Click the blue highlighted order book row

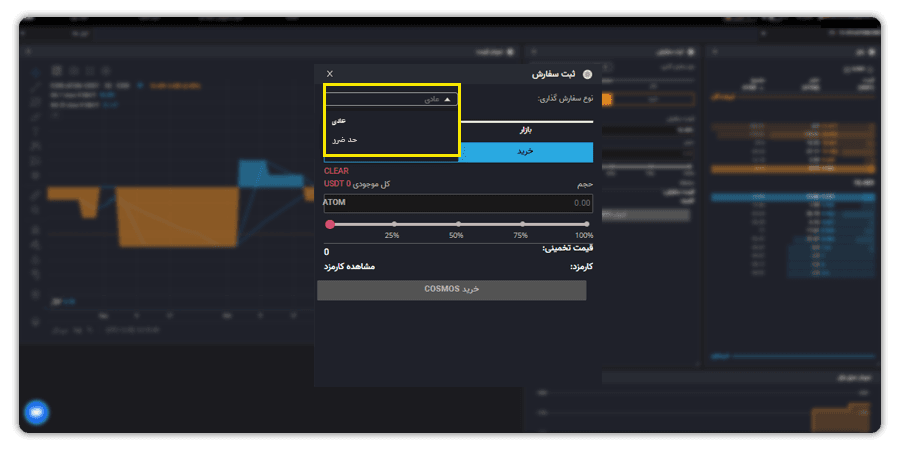[x=793, y=197]
